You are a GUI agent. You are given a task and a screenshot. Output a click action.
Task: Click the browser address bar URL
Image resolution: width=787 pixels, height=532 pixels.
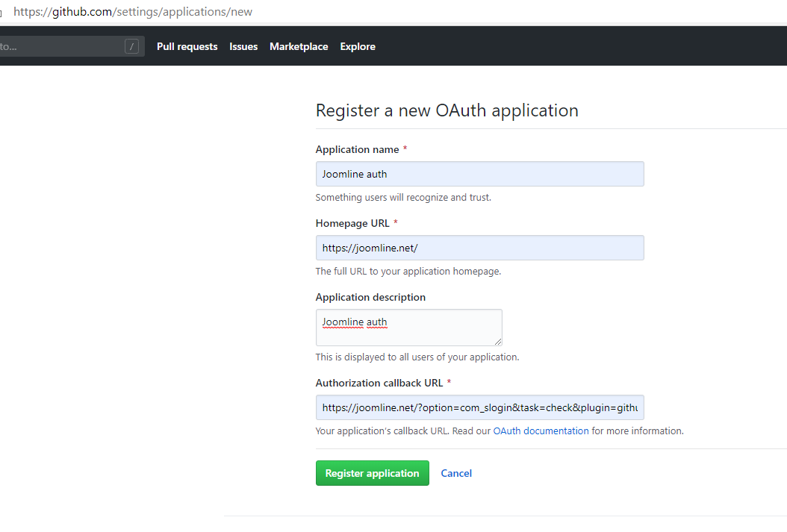pos(133,11)
